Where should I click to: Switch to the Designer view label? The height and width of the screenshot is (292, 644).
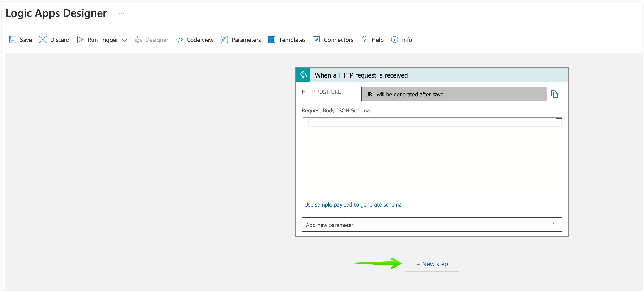[157, 40]
